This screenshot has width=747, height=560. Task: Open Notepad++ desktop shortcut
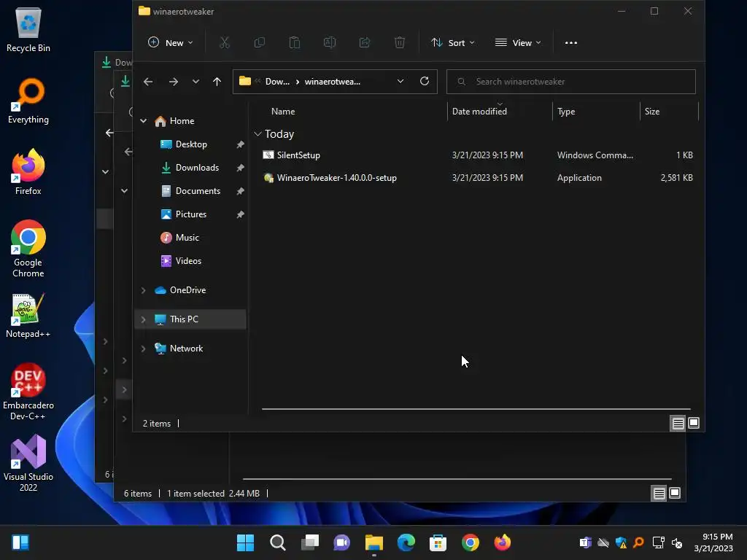[28, 315]
